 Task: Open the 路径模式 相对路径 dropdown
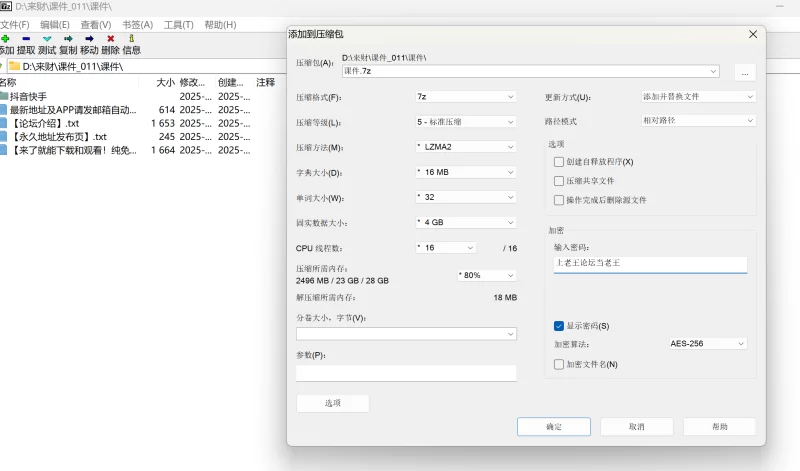(x=698, y=120)
